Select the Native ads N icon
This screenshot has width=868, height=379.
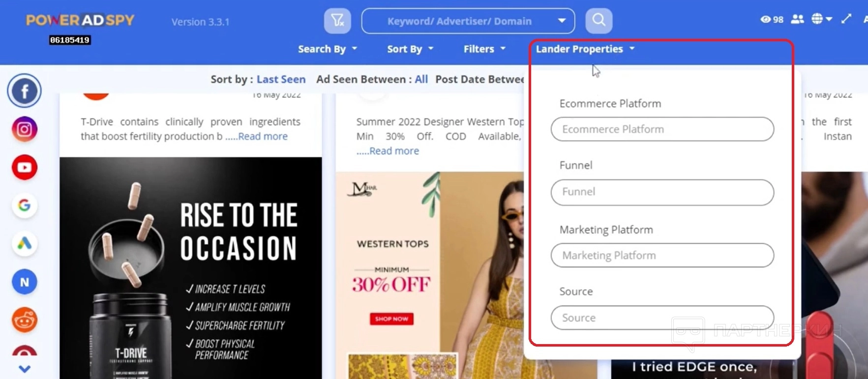coord(24,282)
